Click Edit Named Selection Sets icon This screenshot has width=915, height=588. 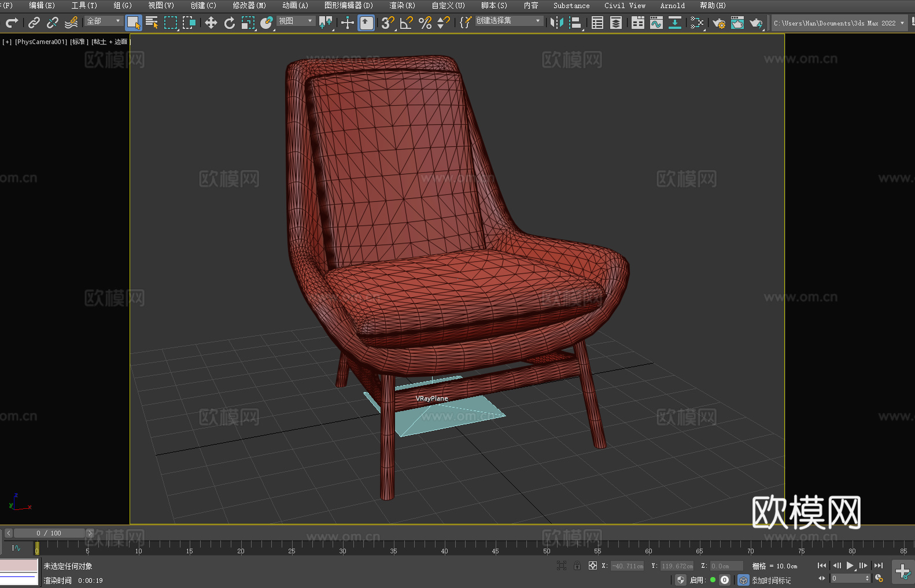coord(466,23)
